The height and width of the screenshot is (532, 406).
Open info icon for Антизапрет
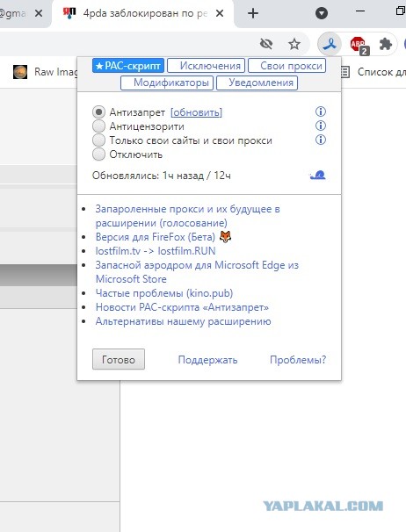[321, 111]
